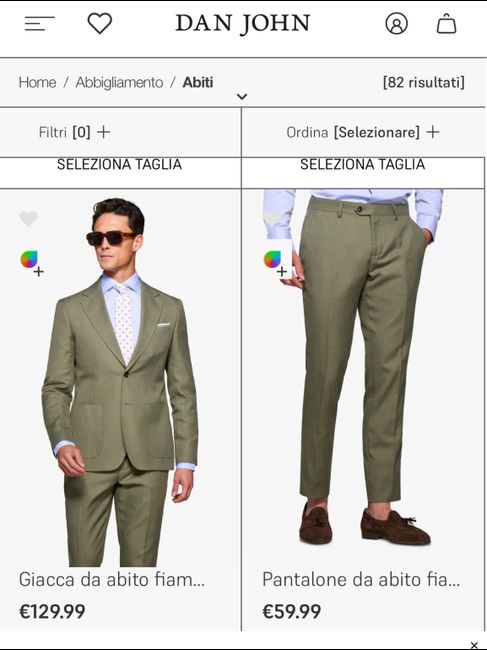
Task: Select the Abiti breadcrumb item
Action: [x=198, y=82]
